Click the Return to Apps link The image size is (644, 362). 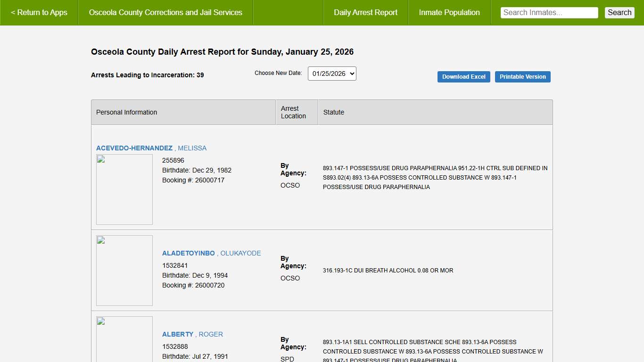(39, 13)
